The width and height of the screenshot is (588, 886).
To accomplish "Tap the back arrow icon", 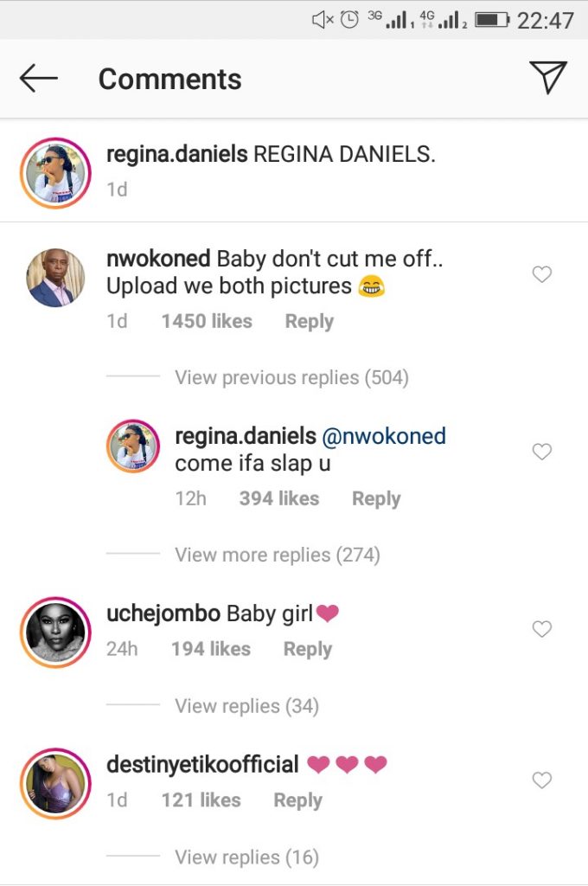I will pos(39,79).
